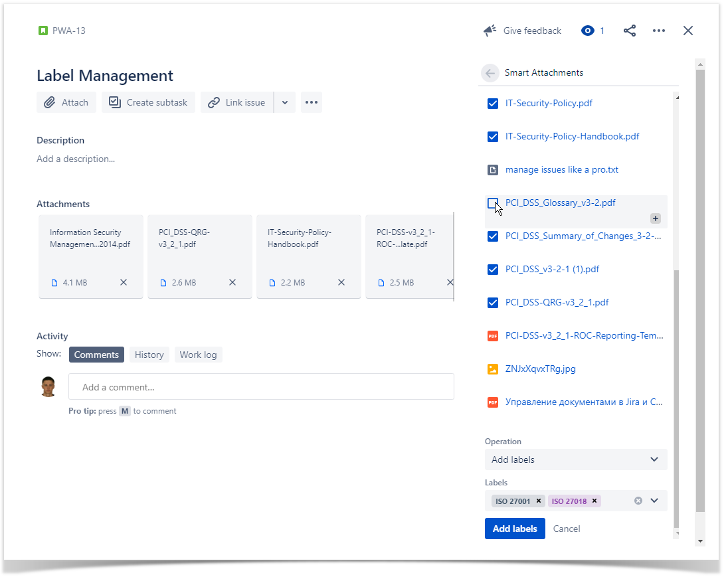Expand the Operation dropdown showing Add labels

[575, 459]
